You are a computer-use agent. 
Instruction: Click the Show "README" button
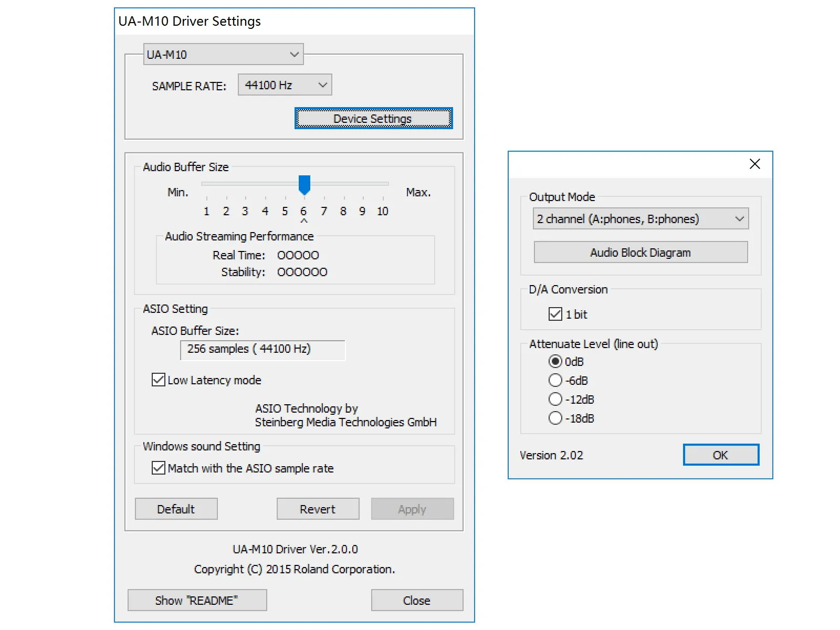[x=197, y=600]
